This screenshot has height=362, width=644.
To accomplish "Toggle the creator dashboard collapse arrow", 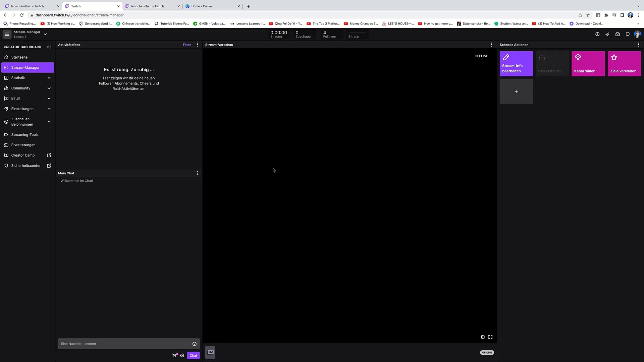I will 49,47.
